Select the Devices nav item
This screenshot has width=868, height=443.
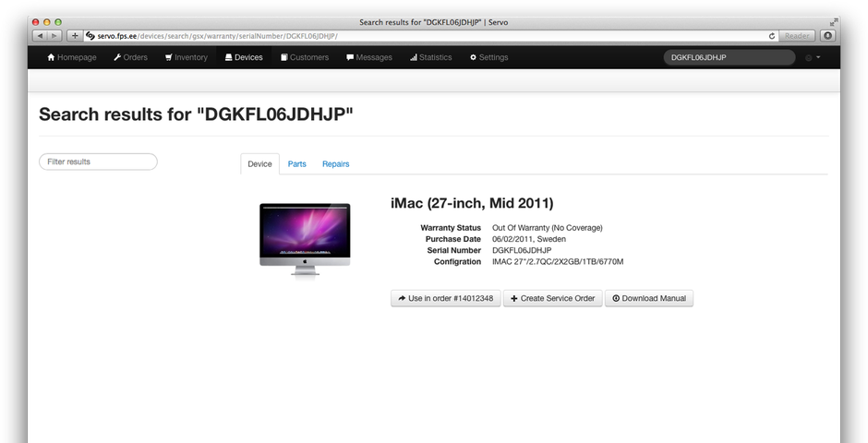pos(244,57)
